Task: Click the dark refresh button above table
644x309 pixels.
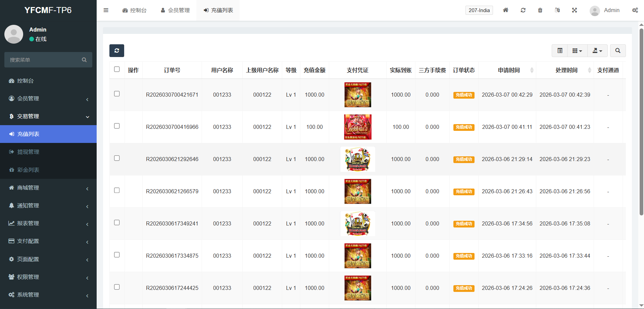Action: click(117, 51)
